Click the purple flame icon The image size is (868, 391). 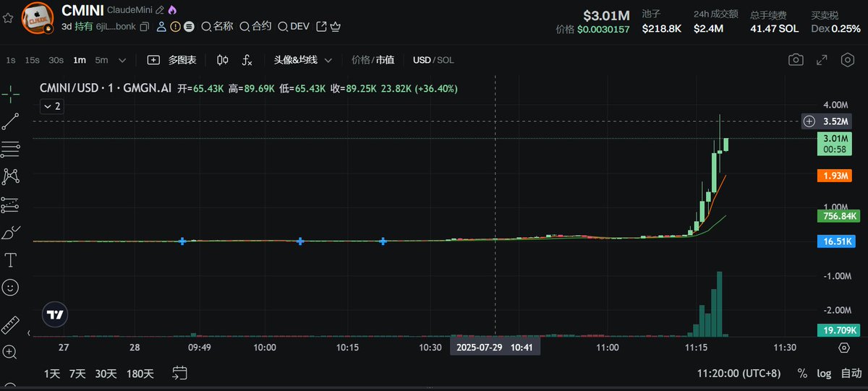pyautogui.click(x=172, y=10)
